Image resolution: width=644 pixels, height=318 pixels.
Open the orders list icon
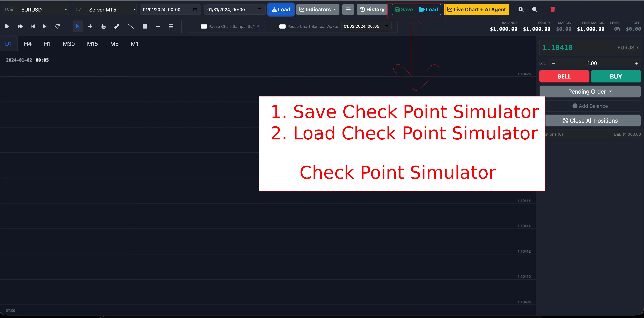pyautogui.click(x=348, y=10)
